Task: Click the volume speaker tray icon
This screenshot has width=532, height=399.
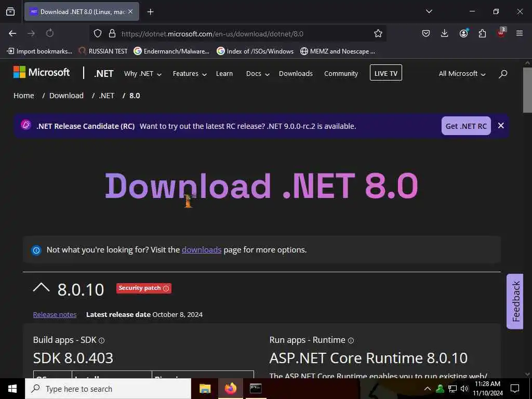Action: [x=464, y=389]
